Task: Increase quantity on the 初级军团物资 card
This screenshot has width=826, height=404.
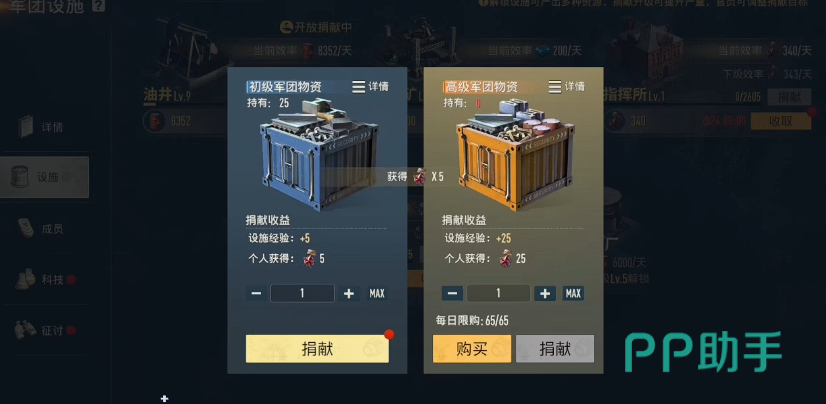Action: point(349,293)
